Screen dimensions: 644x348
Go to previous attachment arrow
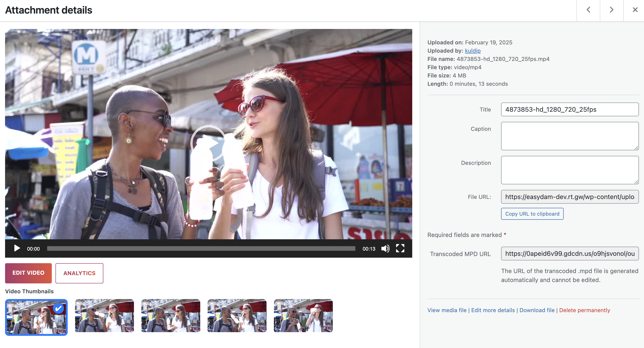tap(588, 10)
